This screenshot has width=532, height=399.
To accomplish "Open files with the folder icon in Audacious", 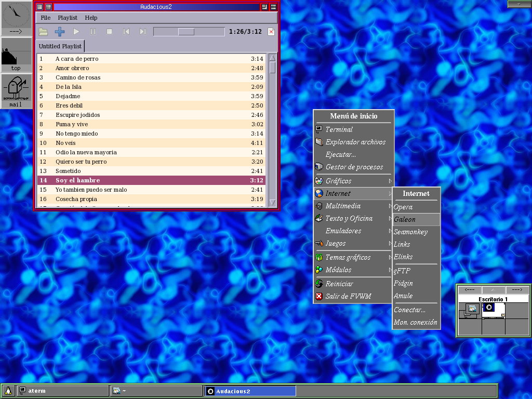I will [43, 32].
